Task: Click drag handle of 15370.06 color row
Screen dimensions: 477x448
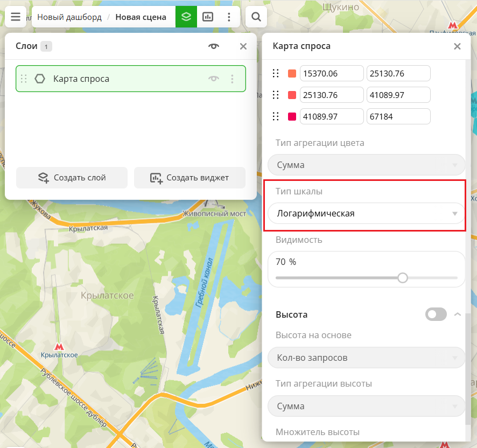Action: point(276,74)
